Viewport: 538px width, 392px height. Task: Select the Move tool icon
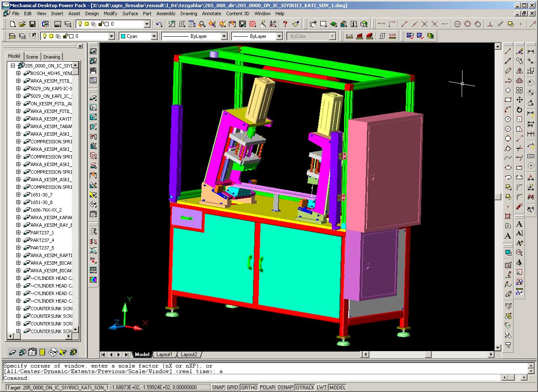click(519, 100)
